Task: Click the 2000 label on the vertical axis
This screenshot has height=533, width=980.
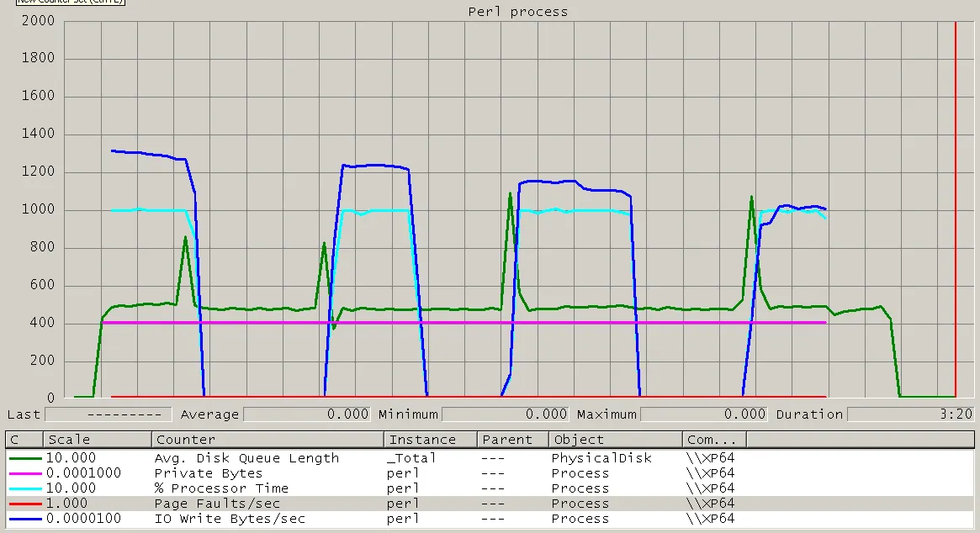Action: pyautogui.click(x=38, y=21)
